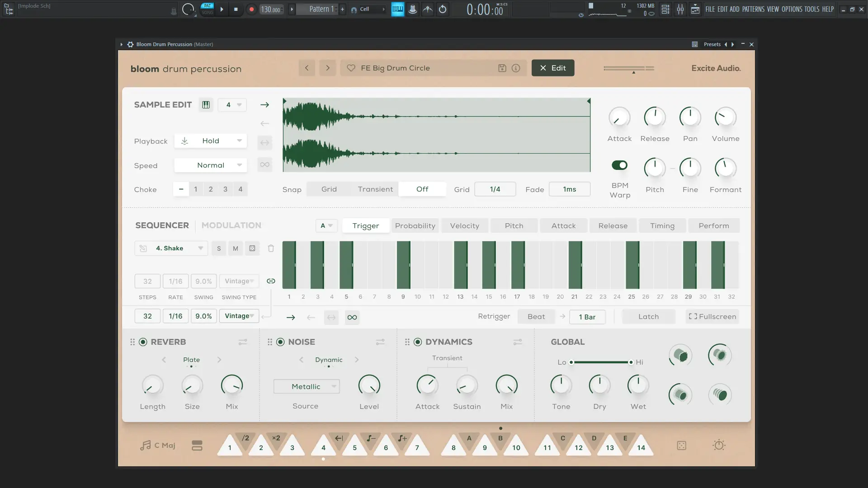Click the Edit button
The height and width of the screenshot is (488, 868).
552,68
